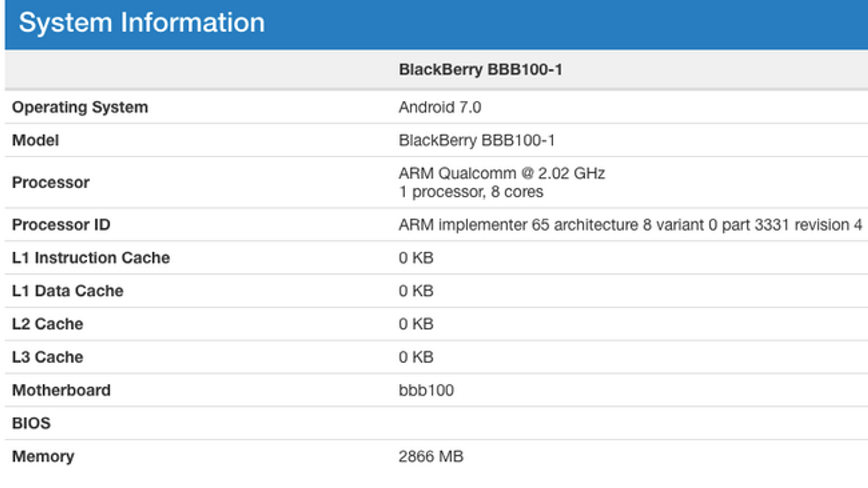The width and height of the screenshot is (868, 488).
Task: Select the bbb100 motherboard value
Action: coord(426,390)
